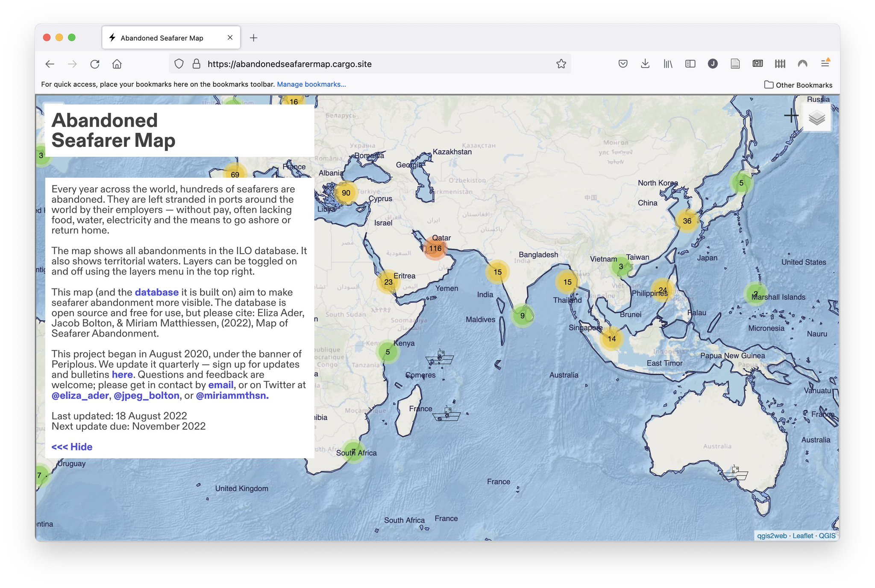
Task: Open the map layers control
Action: (816, 118)
